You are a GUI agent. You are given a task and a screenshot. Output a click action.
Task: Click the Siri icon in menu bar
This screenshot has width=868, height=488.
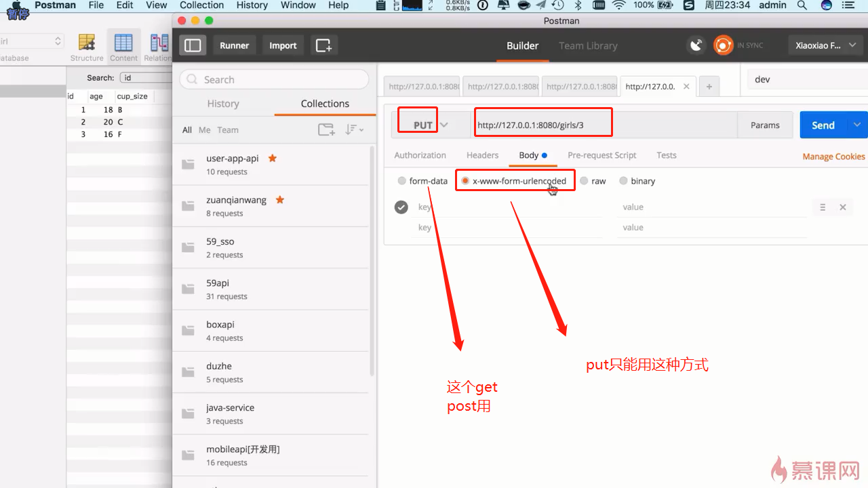point(827,5)
